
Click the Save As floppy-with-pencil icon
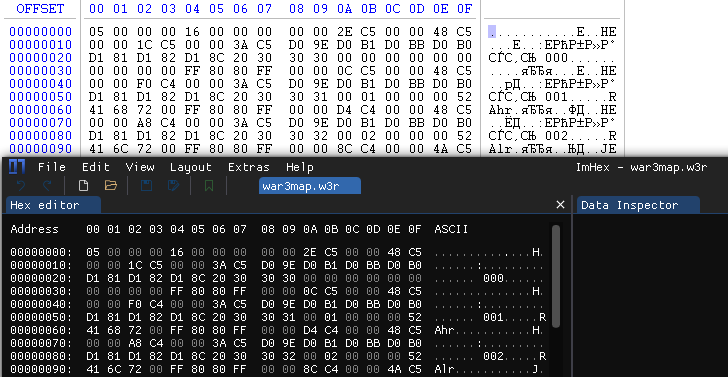173,186
